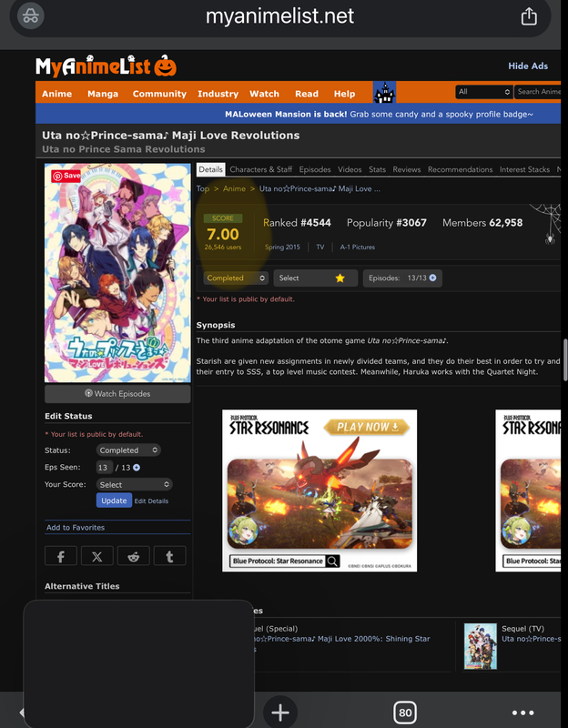Open the MyAnimeList home logo

(x=106, y=66)
